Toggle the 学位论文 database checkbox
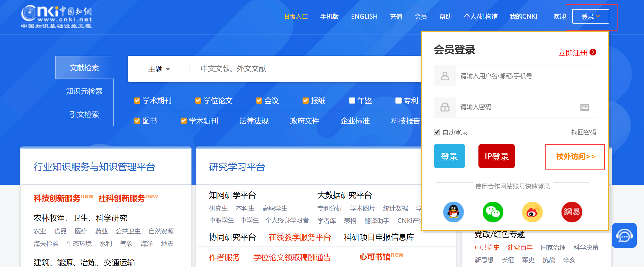 tap(198, 101)
